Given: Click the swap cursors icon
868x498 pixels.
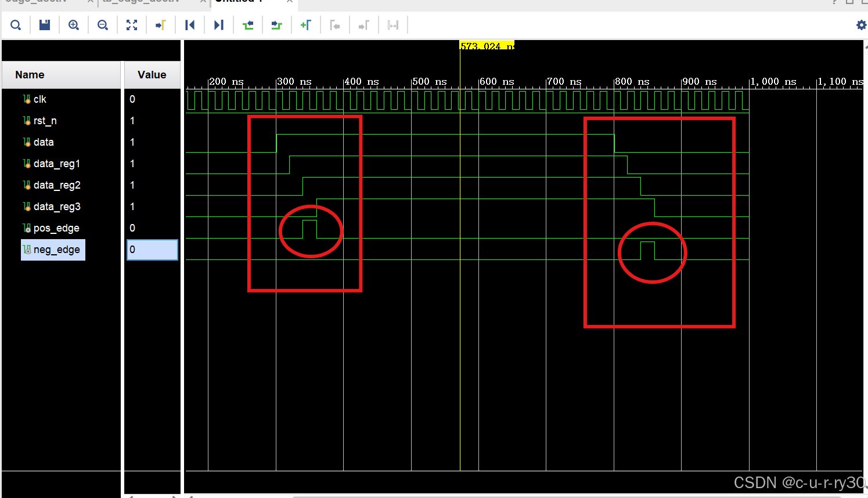Looking at the screenshot, I should [x=393, y=25].
